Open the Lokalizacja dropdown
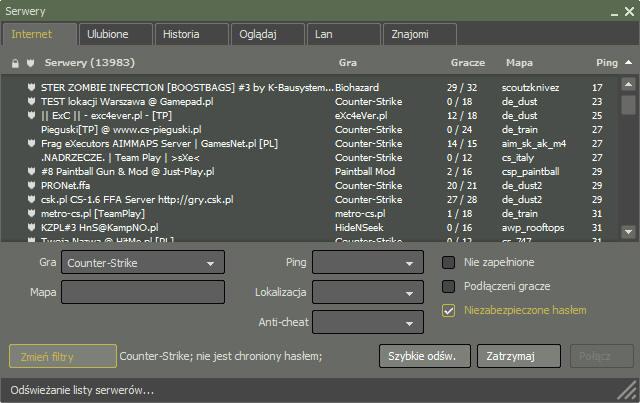Viewport: 640px width, 403px height. click(368, 292)
